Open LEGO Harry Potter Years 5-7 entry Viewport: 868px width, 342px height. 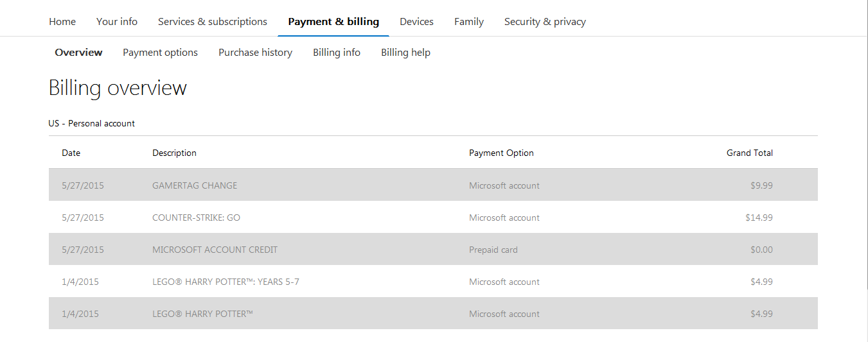point(226,282)
